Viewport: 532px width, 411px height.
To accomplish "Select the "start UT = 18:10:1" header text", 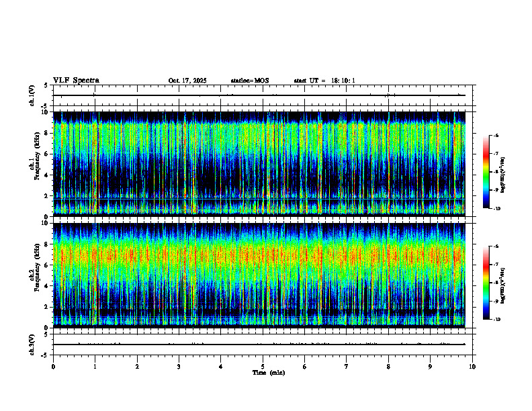I will pyautogui.click(x=324, y=81).
